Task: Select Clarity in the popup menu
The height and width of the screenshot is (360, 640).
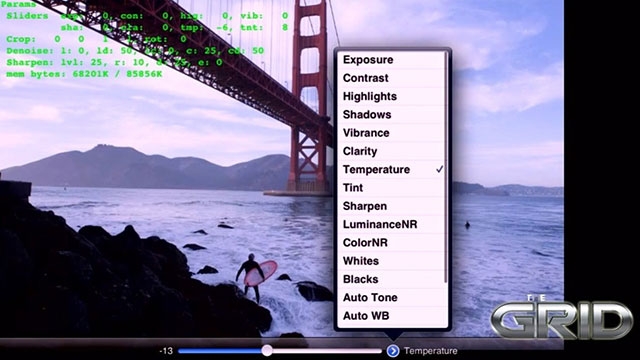Action: click(x=391, y=151)
